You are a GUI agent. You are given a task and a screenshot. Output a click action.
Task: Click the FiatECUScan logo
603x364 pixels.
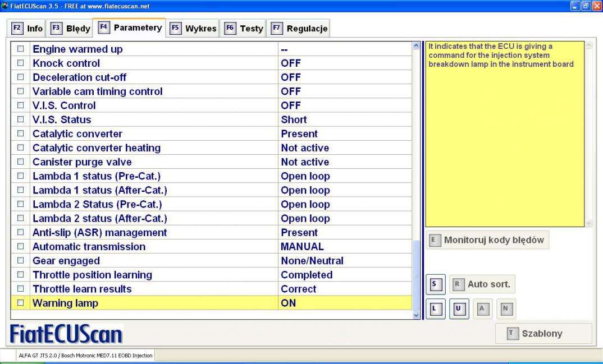tap(66, 334)
